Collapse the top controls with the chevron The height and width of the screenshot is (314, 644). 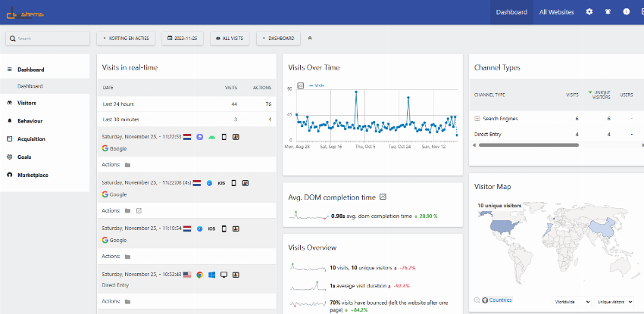coord(310,38)
